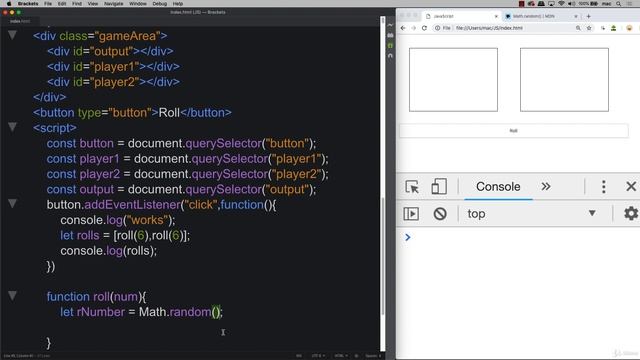Image resolution: width=640 pixels, height=360 pixels.
Task: Click the Roll button on the web page
Action: 513,131
